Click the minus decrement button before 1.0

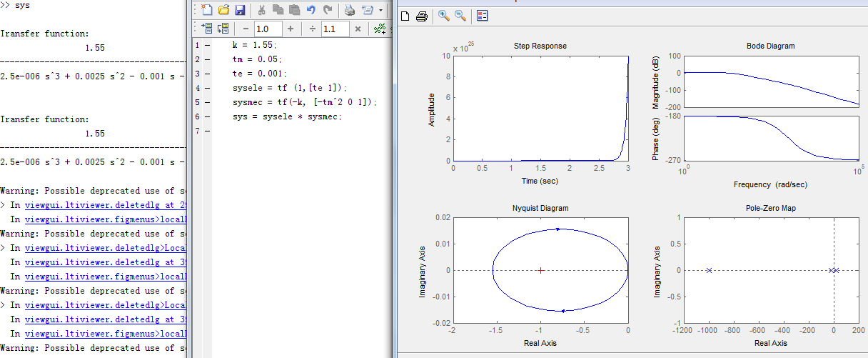click(245, 29)
